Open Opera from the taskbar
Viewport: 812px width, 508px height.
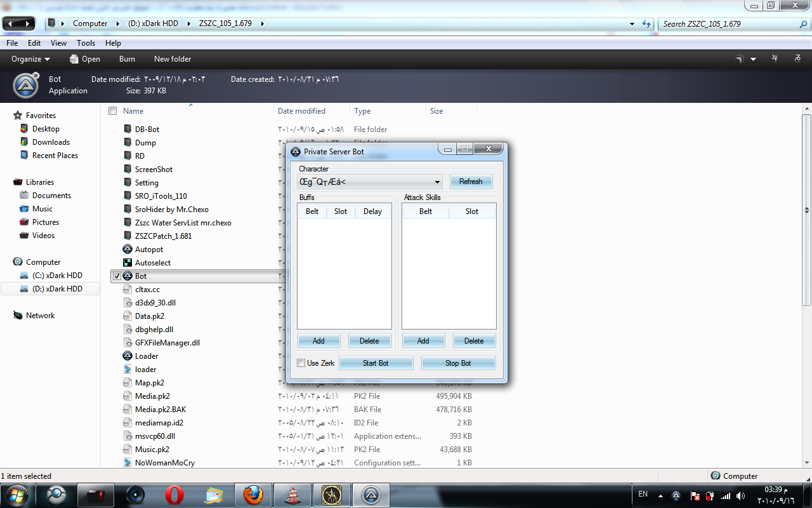(174, 495)
